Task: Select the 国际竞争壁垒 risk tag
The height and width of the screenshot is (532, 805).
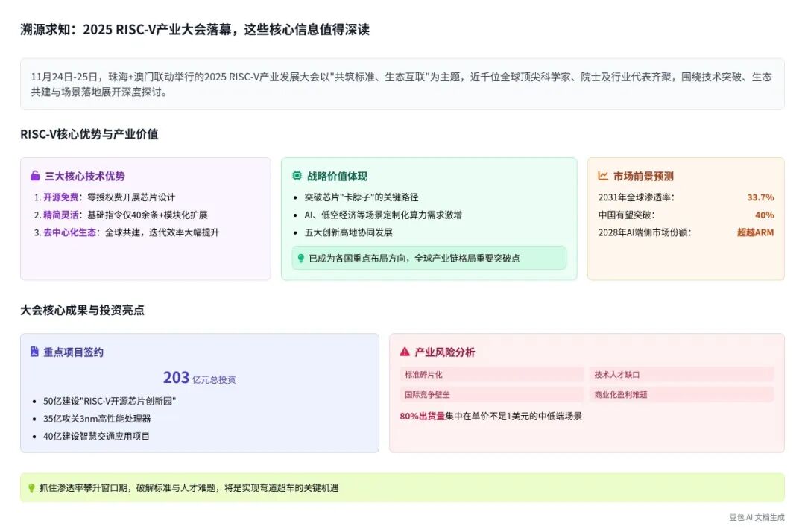Action: point(491,394)
